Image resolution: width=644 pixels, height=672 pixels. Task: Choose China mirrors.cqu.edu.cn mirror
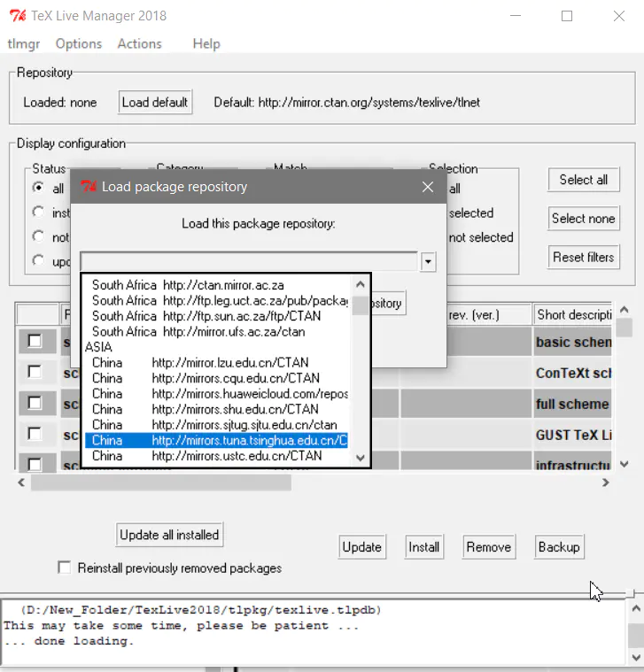pyautogui.click(x=216, y=378)
